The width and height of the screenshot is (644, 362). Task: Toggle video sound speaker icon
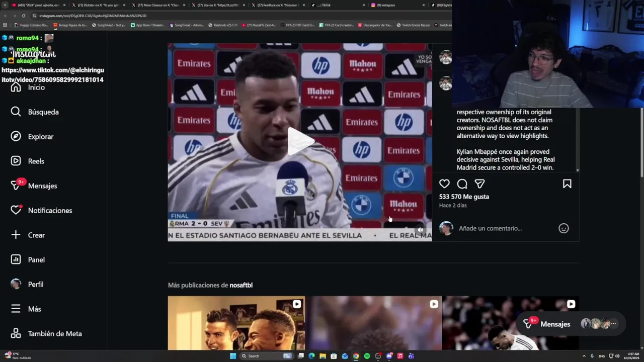coord(421,230)
